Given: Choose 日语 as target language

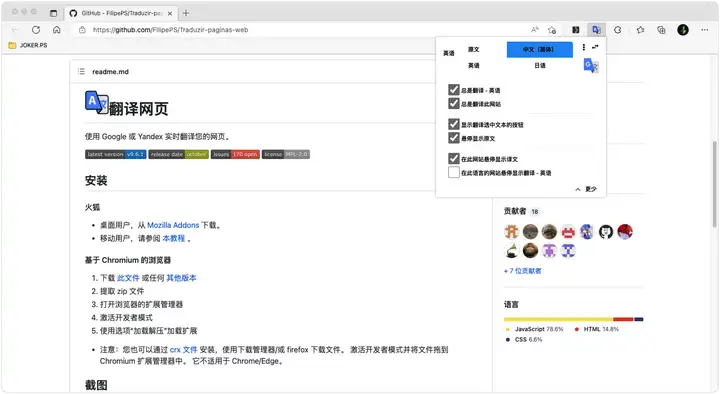Looking at the screenshot, I should 540,66.
